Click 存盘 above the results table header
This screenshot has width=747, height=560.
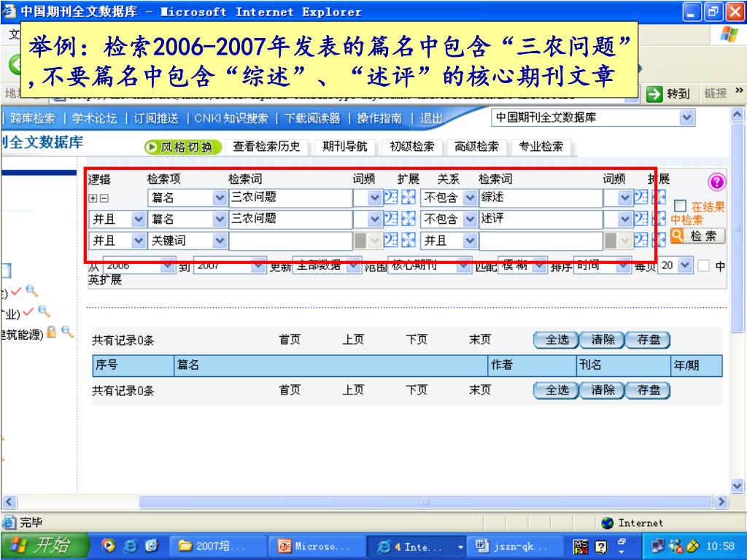pos(648,340)
